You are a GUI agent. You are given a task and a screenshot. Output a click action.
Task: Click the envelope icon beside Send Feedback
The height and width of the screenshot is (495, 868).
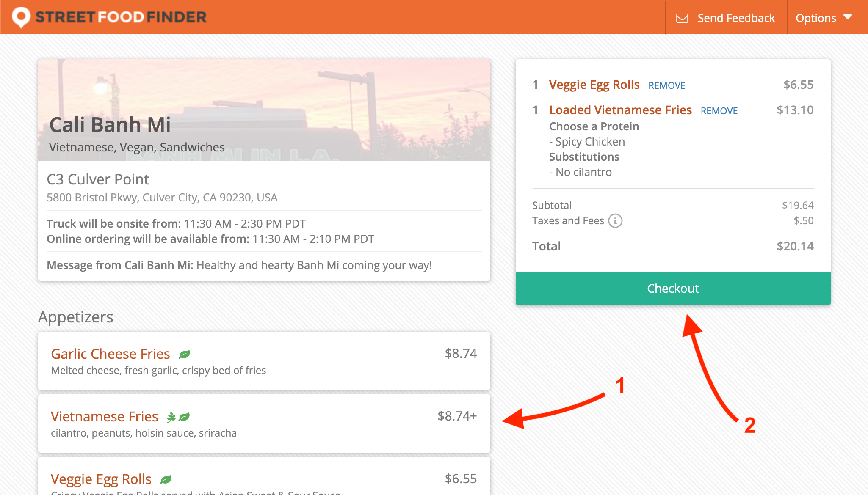tap(682, 18)
